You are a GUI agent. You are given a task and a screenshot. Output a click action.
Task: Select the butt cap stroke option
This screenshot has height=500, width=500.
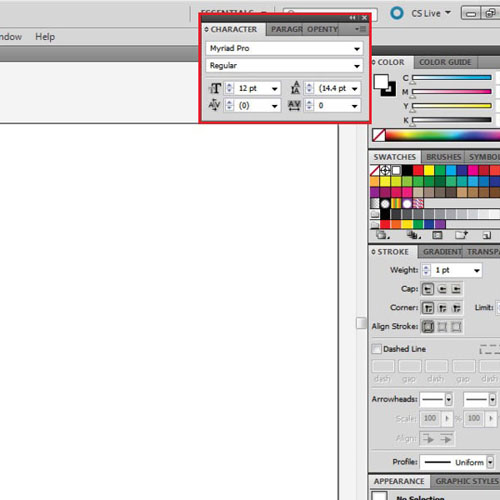point(428,289)
